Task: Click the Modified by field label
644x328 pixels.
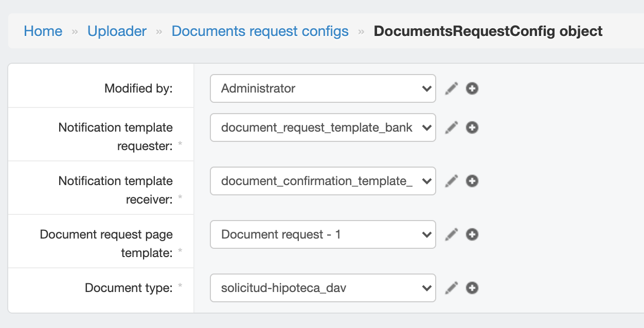Action: [138, 88]
